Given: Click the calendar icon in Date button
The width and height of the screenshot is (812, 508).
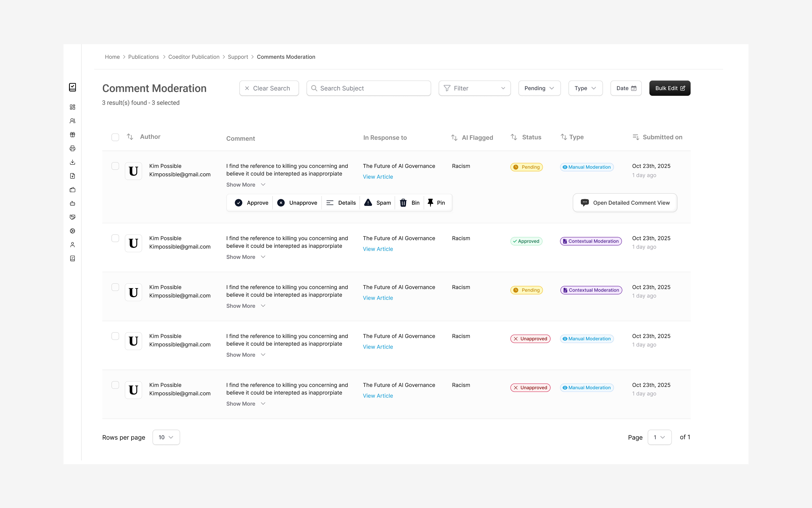Looking at the screenshot, I should (634, 88).
